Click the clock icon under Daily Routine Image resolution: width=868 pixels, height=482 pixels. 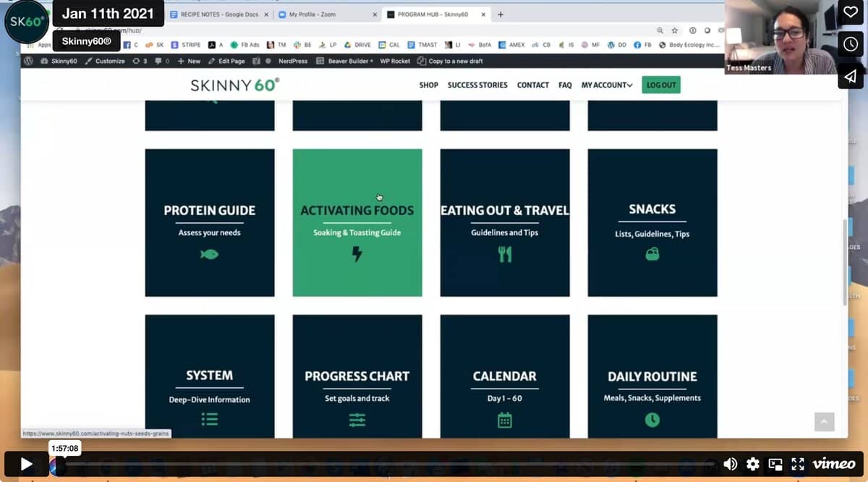click(x=652, y=420)
